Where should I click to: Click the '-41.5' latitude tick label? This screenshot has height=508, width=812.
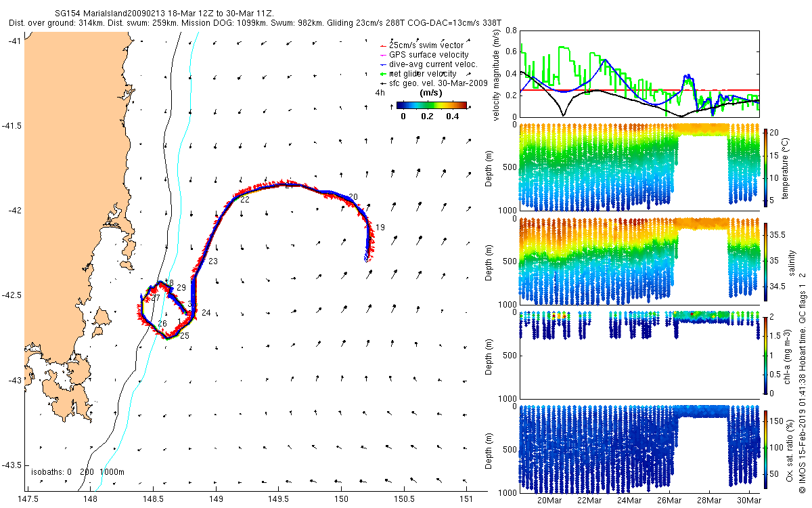pyautogui.click(x=12, y=126)
